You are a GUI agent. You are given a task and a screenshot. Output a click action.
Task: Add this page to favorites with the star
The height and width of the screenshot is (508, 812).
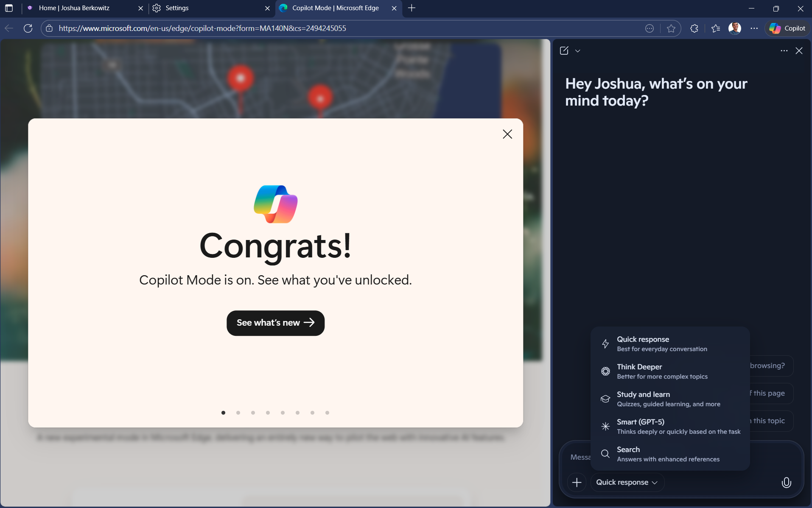[671, 28]
